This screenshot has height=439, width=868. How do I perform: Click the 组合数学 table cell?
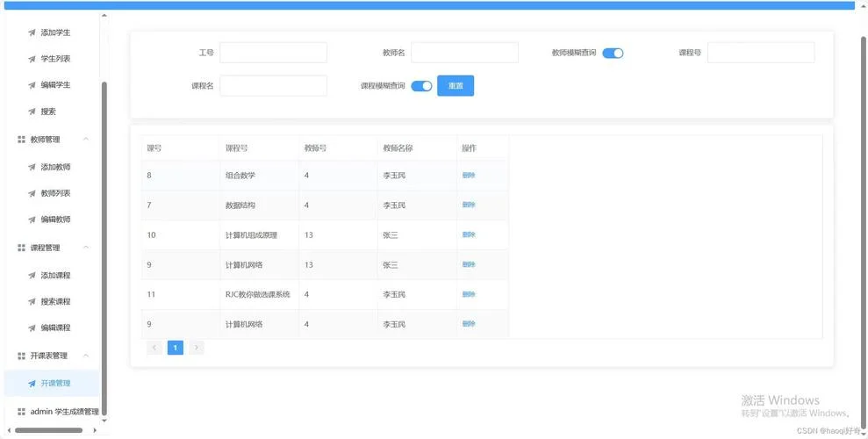[x=259, y=176]
